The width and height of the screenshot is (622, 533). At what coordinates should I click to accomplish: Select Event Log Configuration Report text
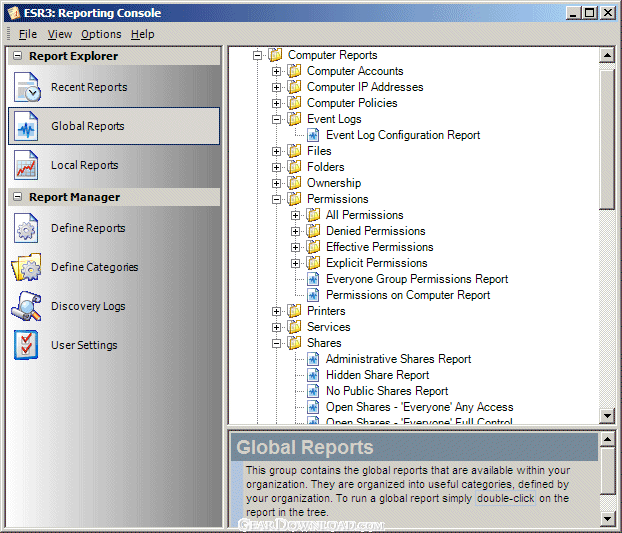click(x=403, y=135)
